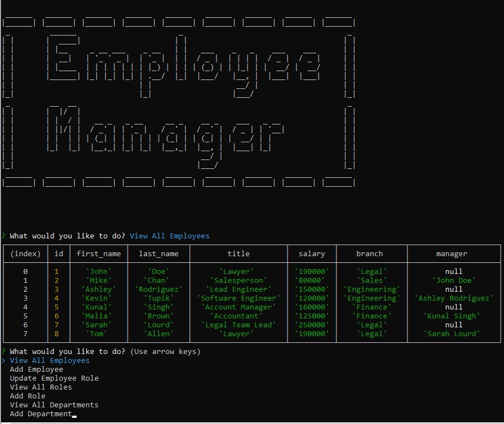Image resolution: width=504 pixels, height=424 pixels.
Task: Click the (index) column header
Action: (26, 254)
